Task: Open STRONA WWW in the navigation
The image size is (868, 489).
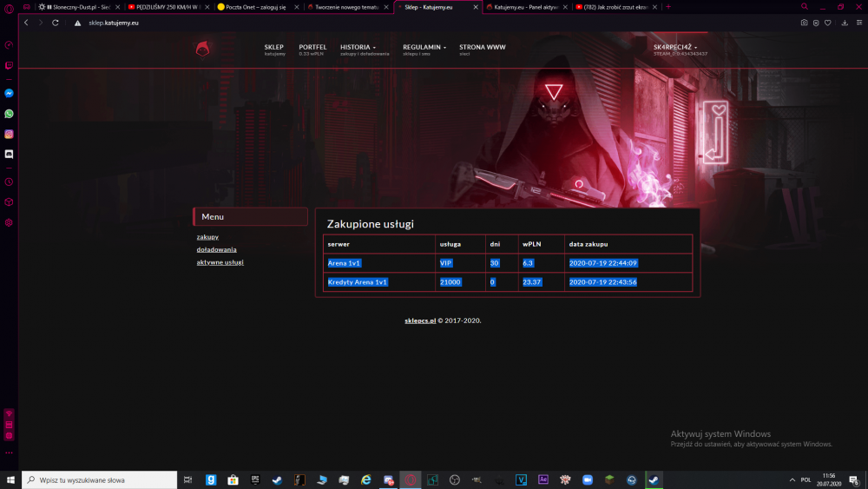Action: [482, 50]
